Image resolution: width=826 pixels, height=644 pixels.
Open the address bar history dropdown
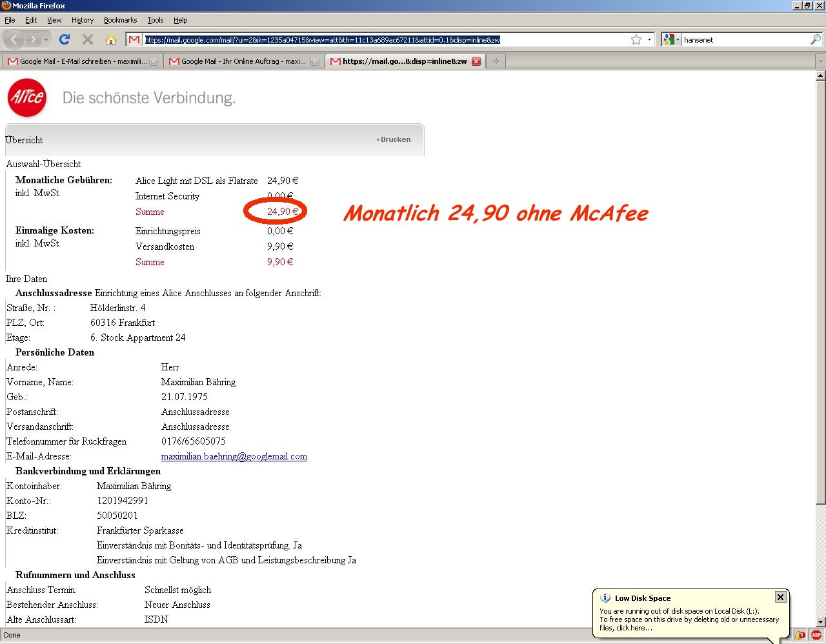(x=649, y=39)
